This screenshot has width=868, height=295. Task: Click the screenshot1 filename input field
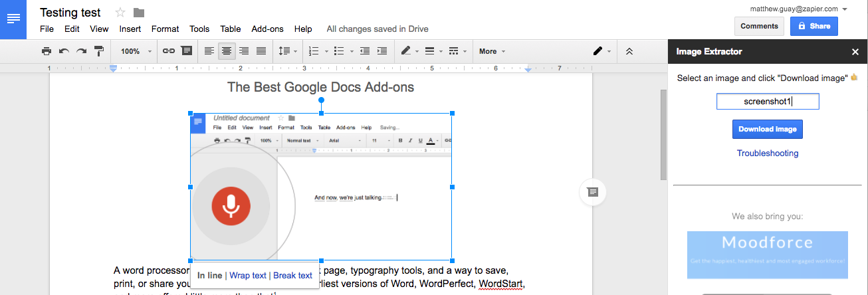(x=767, y=102)
